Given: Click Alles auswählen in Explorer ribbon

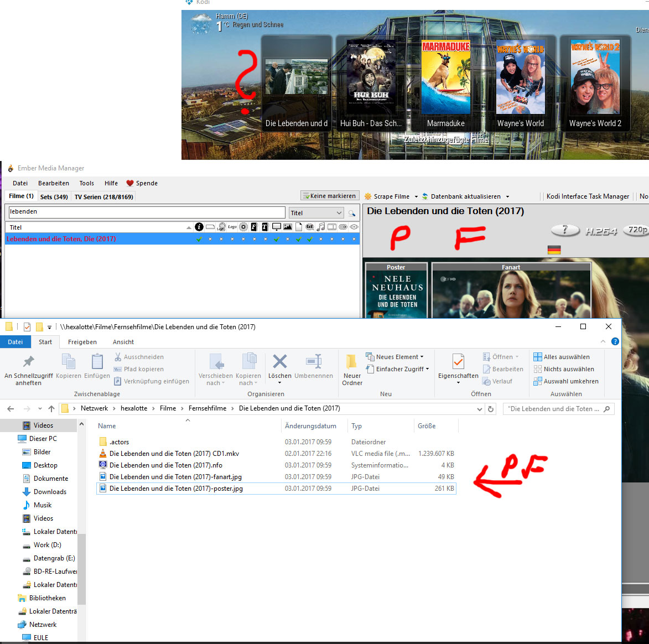Looking at the screenshot, I should click(562, 357).
